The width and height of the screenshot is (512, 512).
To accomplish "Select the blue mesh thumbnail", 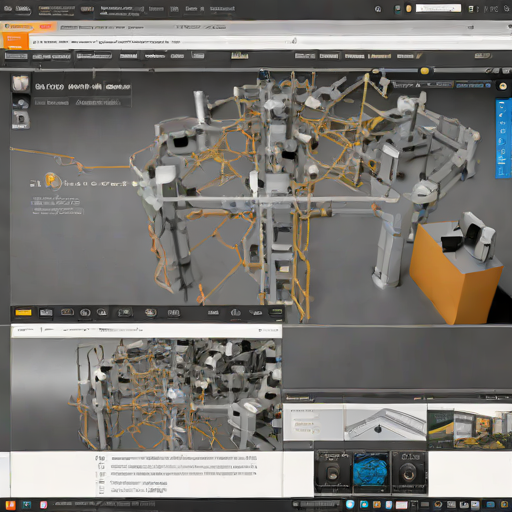I will [x=371, y=472].
